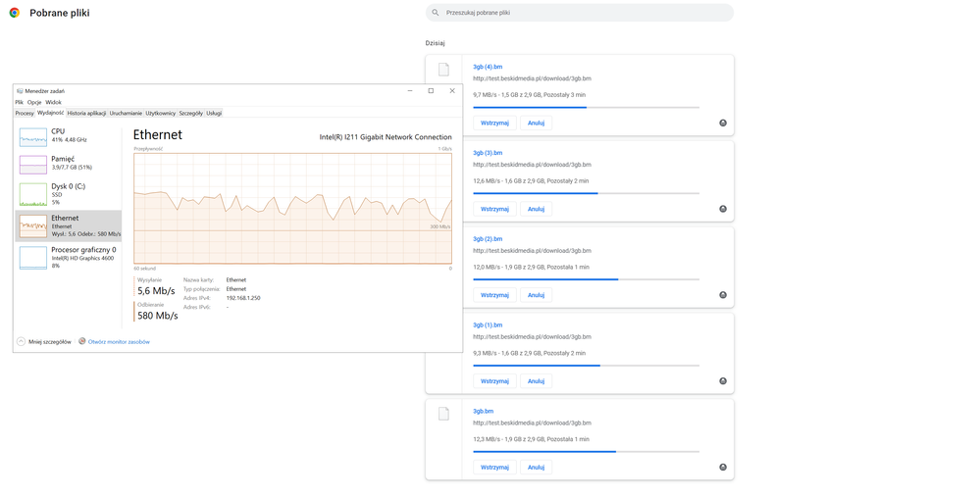Click the resource monitor icon in Task Manager
Image resolution: width=980 pixels, height=498 pixels.
tap(82, 341)
